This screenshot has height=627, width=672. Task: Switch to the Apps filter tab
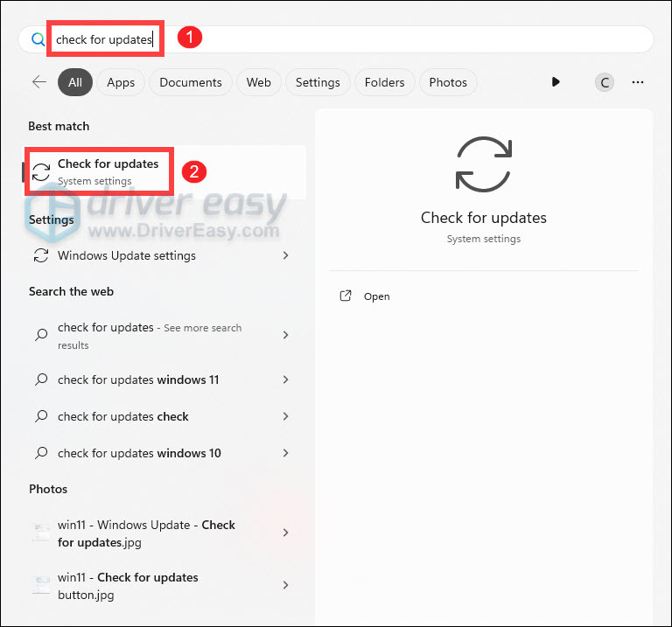pyautogui.click(x=121, y=82)
